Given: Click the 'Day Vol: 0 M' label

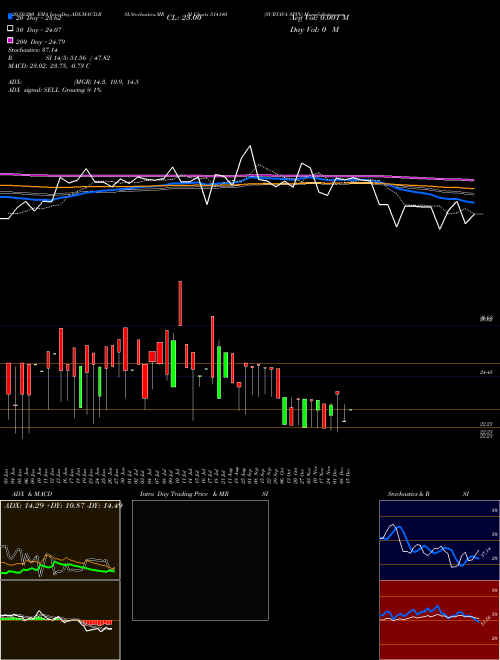Looking at the screenshot, I should [x=314, y=30].
